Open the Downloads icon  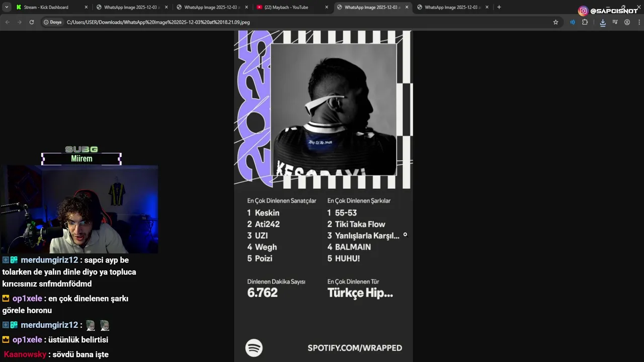tap(603, 22)
